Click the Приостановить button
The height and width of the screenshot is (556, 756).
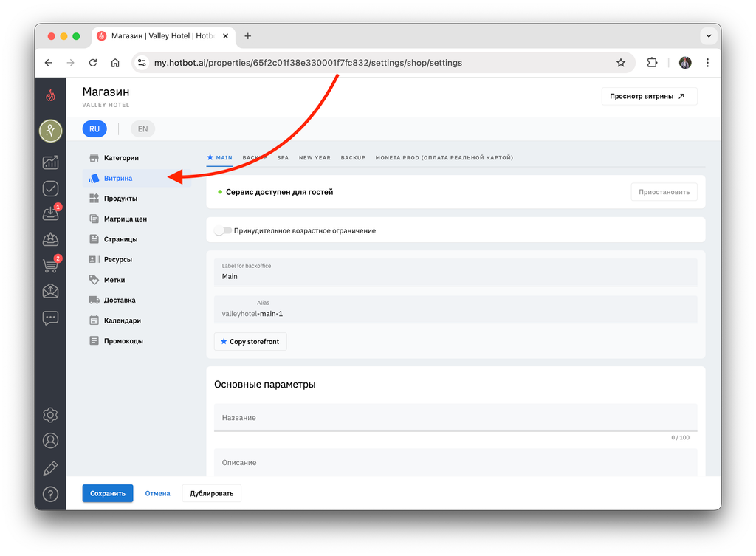click(x=664, y=192)
